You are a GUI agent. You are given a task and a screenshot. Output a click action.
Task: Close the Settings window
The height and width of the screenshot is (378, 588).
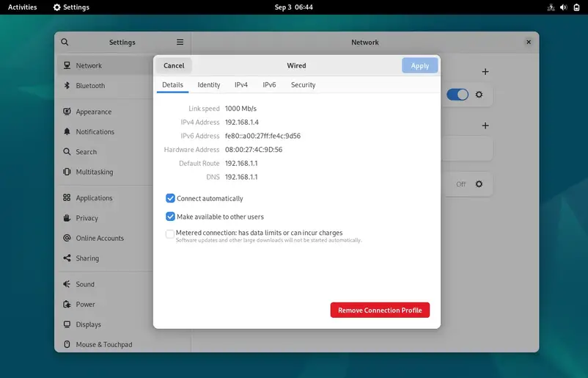pyautogui.click(x=529, y=42)
